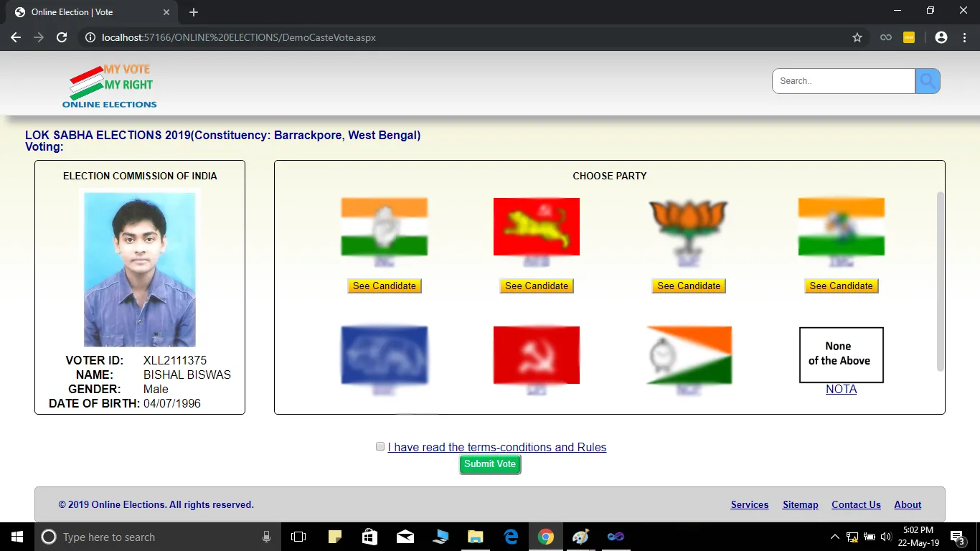The width and height of the screenshot is (980, 551).
Task: Open the terms-conditions and Rules link
Action: pos(497,447)
